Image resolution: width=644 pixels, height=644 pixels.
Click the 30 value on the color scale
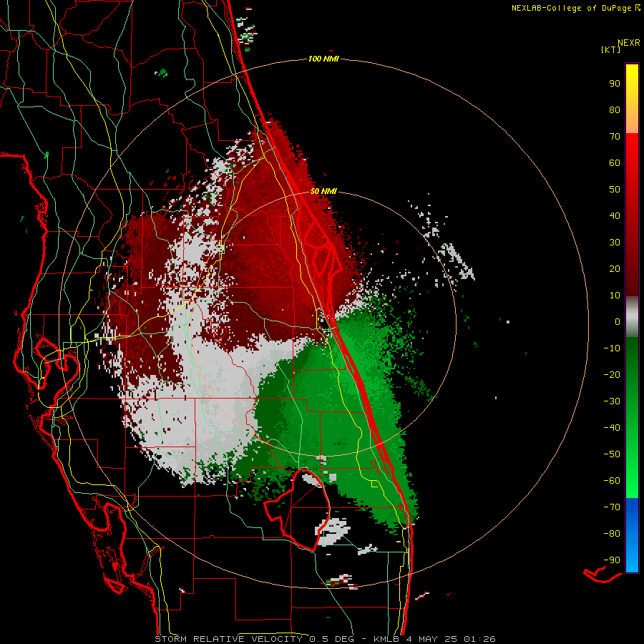pyautogui.click(x=615, y=243)
